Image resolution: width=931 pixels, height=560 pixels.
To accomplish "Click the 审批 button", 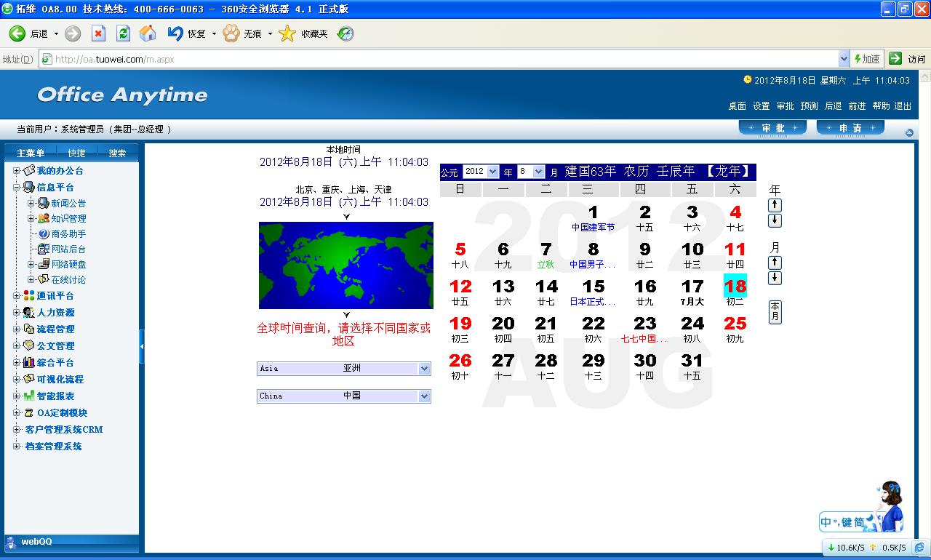I will point(772,128).
